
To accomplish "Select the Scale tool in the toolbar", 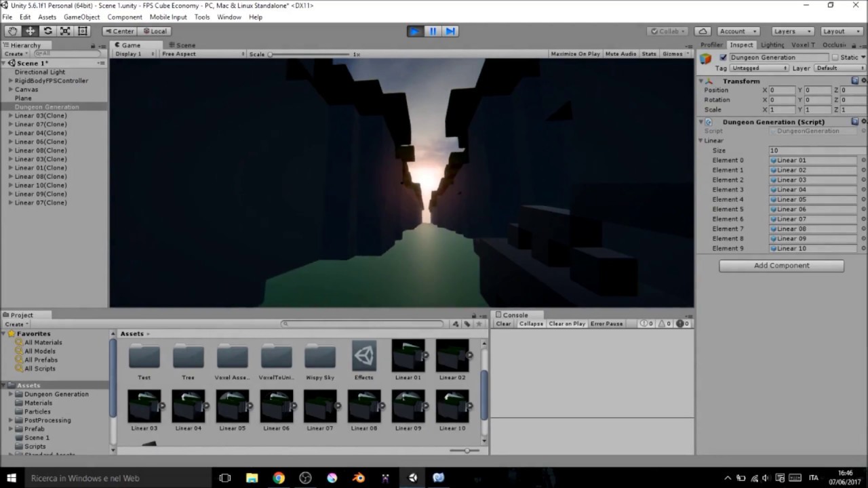I will (x=65, y=31).
